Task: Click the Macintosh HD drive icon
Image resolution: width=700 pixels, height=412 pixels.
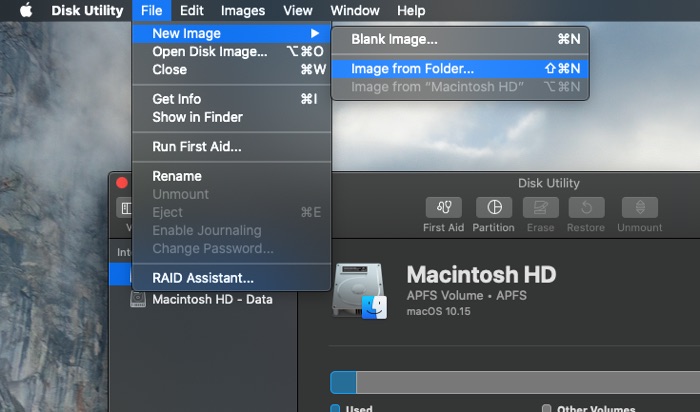Action: click(x=360, y=291)
